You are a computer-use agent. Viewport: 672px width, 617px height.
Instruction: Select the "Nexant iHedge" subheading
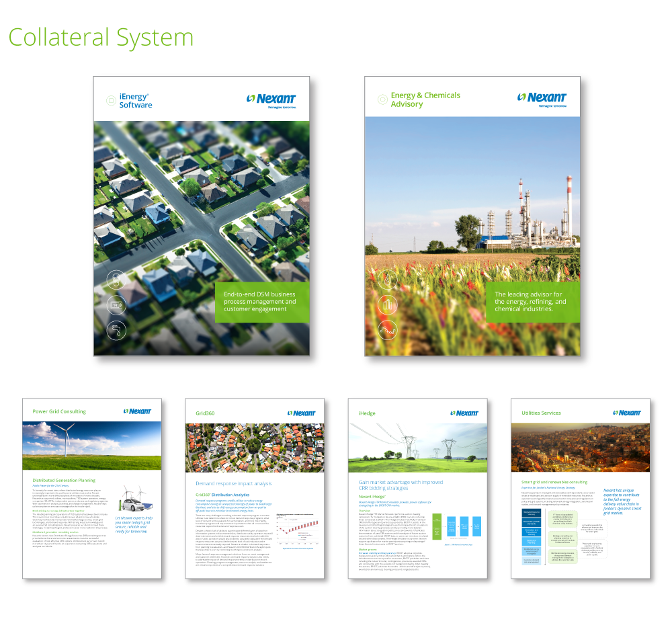click(x=371, y=497)
